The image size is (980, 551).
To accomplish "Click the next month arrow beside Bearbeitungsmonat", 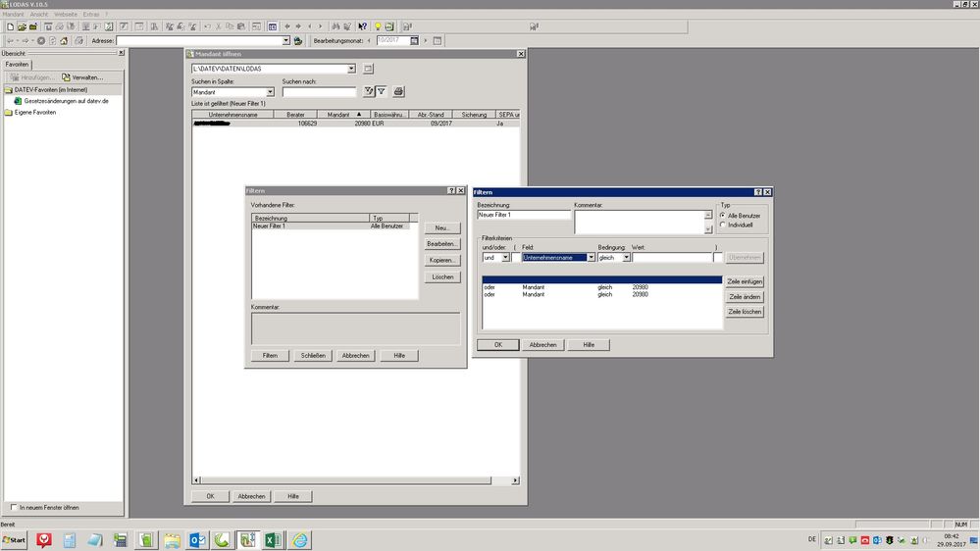I will click(x=426, y=40).
